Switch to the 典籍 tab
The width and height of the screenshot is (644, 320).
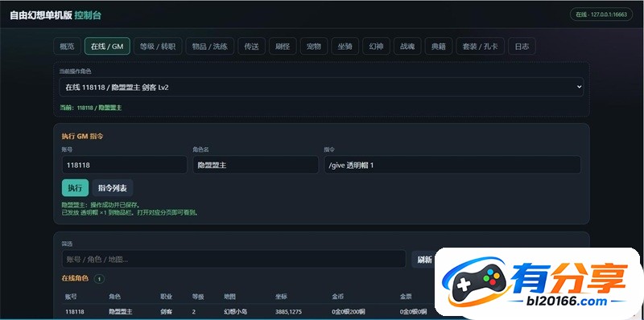(438, 47)
